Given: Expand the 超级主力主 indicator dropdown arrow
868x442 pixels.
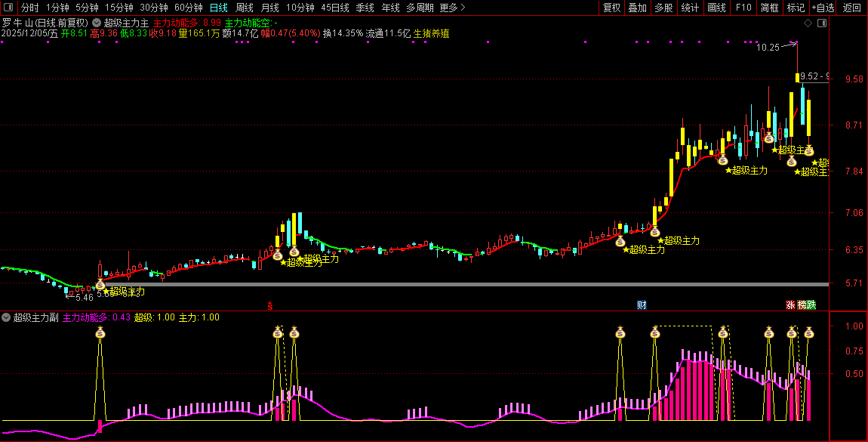Looking at the screenshot, I should [x=97, y=23].
